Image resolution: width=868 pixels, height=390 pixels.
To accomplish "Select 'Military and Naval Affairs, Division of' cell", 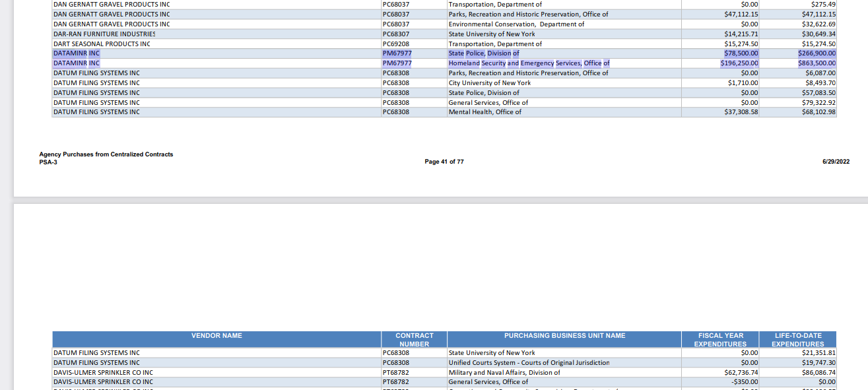I will 504,373.
